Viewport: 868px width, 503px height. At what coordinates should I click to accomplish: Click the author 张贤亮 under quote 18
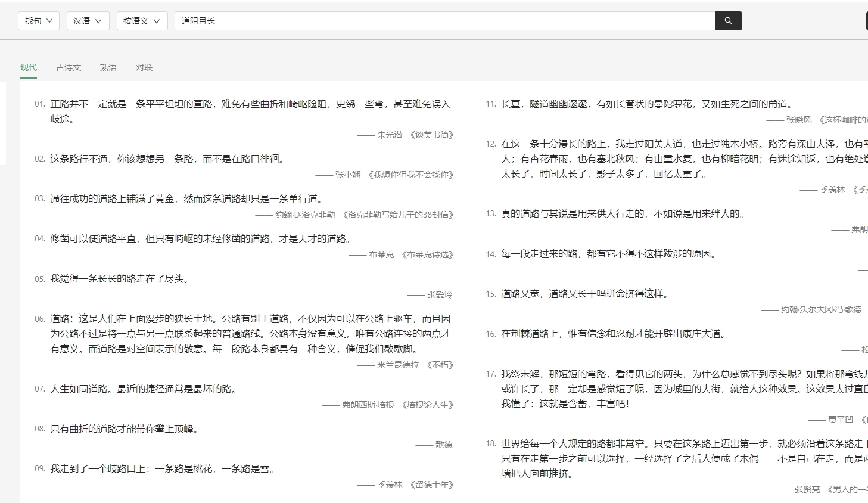[807, 489]
